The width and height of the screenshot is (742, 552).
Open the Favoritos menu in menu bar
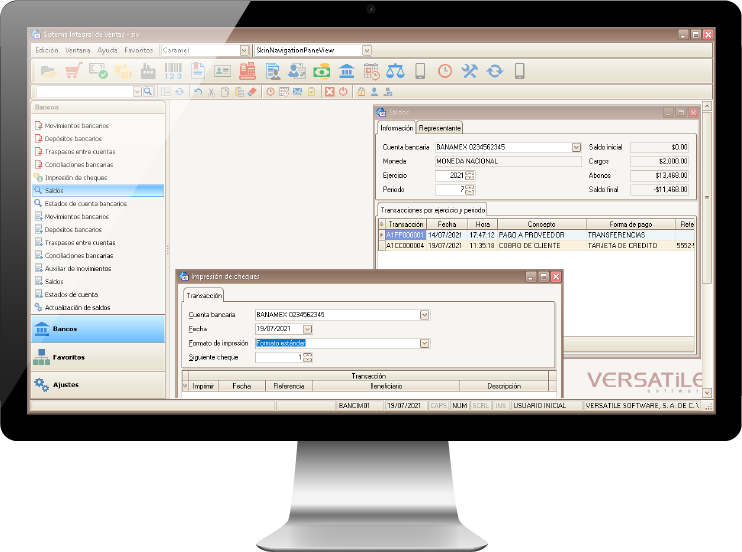pyautogui.click(x=139, y=50)
